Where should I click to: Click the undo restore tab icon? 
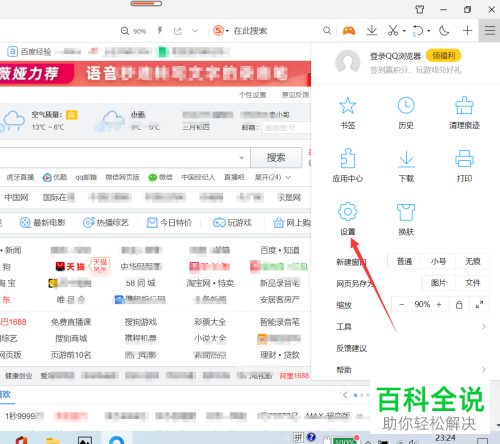(418, 31)
